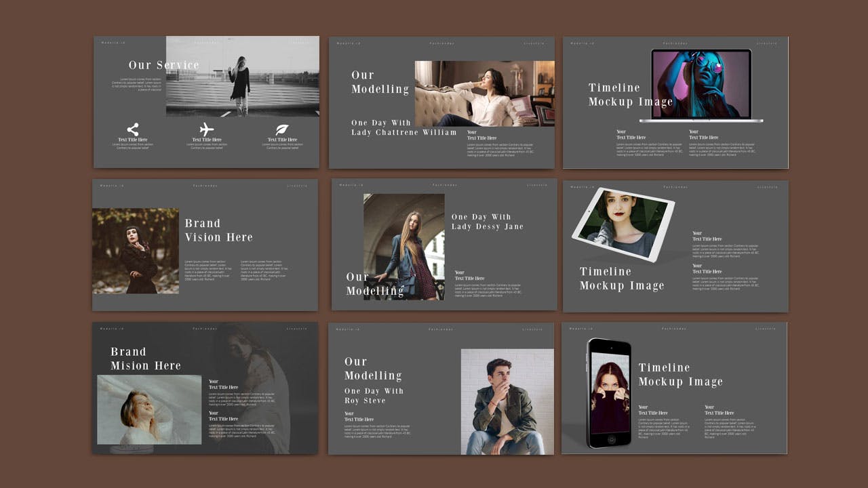868x488 pixels.
Task: Select the woman in denim jacket photo
Action: [404, 247]
